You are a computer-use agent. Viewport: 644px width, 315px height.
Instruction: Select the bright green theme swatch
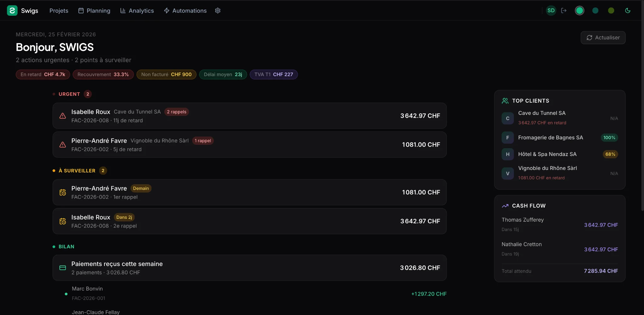click(x=580, y=11)
